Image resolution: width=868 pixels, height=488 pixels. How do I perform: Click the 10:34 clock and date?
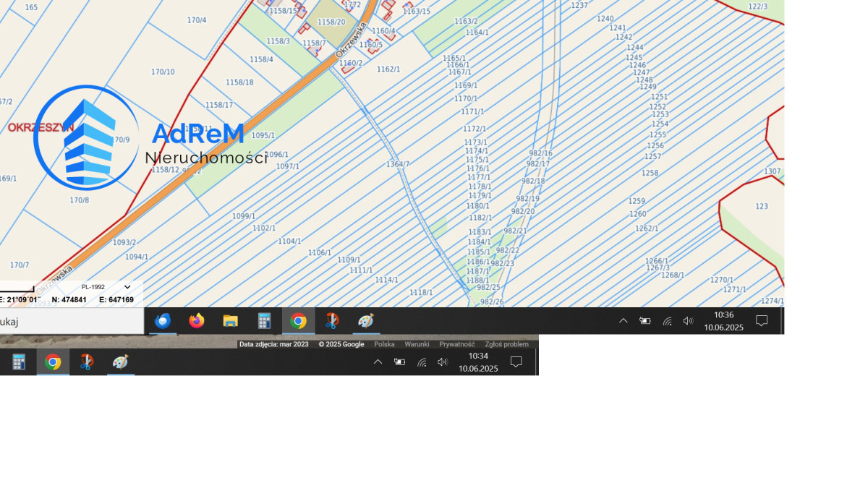pos(478,362)
